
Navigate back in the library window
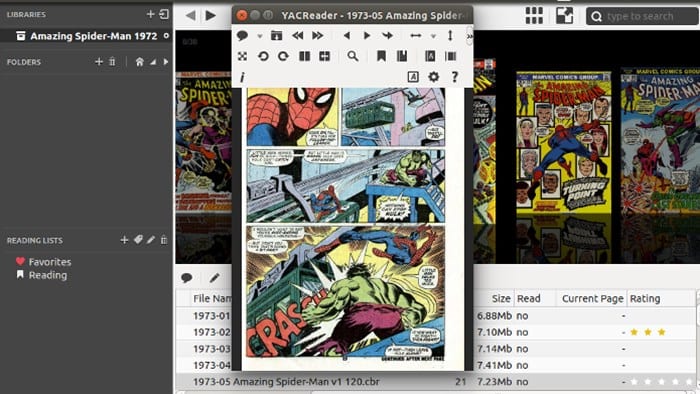coord(191,16)
